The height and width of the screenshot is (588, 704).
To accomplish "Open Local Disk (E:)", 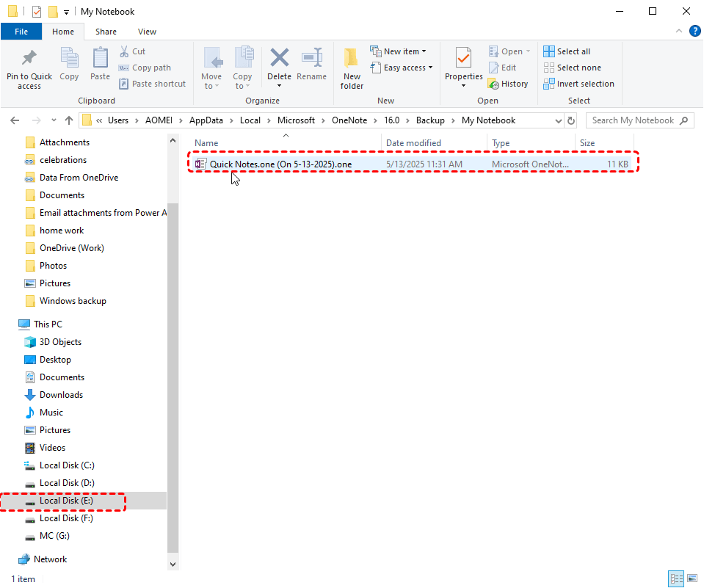I will [66, 501].
